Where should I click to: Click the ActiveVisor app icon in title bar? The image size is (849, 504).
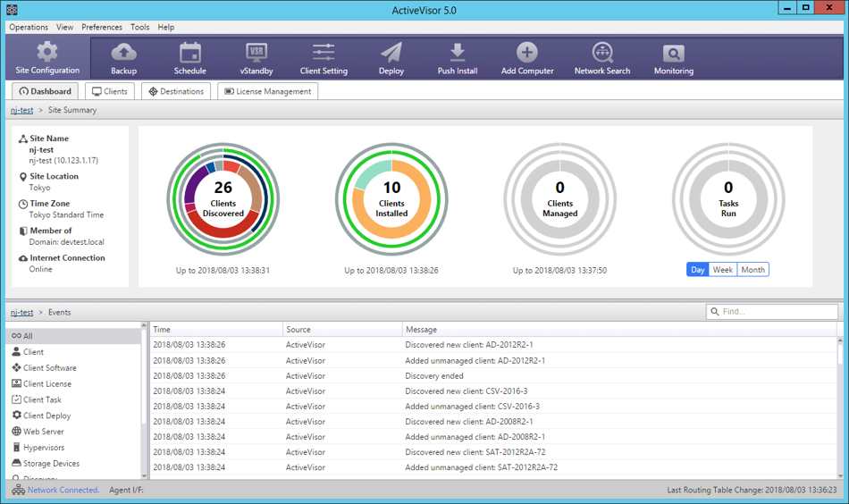12,9
